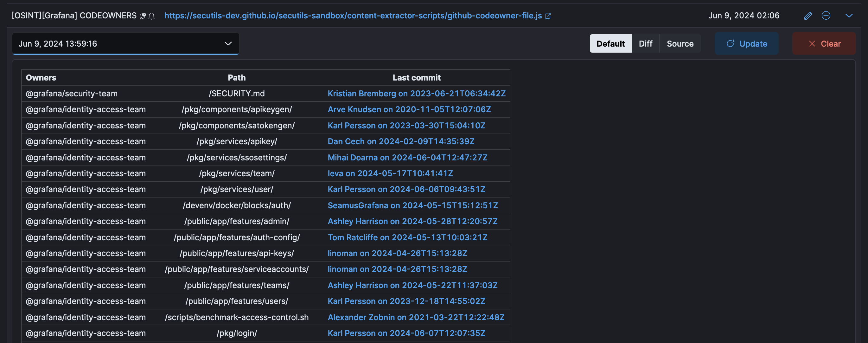Click the refresh icon inside the Update button

click(x=730, y=43)
